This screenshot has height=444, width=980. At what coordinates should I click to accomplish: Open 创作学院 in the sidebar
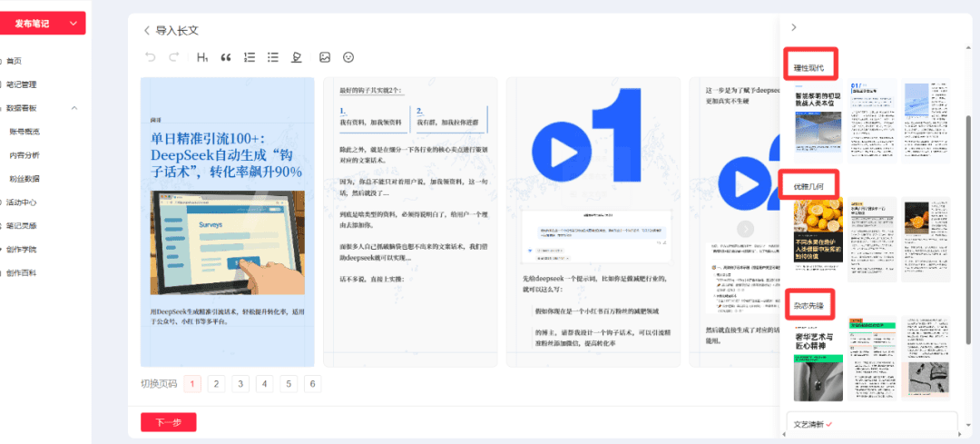pos(21,249)
